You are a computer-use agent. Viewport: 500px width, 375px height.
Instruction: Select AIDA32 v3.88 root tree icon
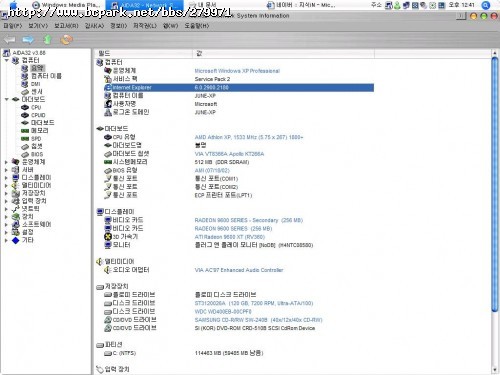coord(7,53)
